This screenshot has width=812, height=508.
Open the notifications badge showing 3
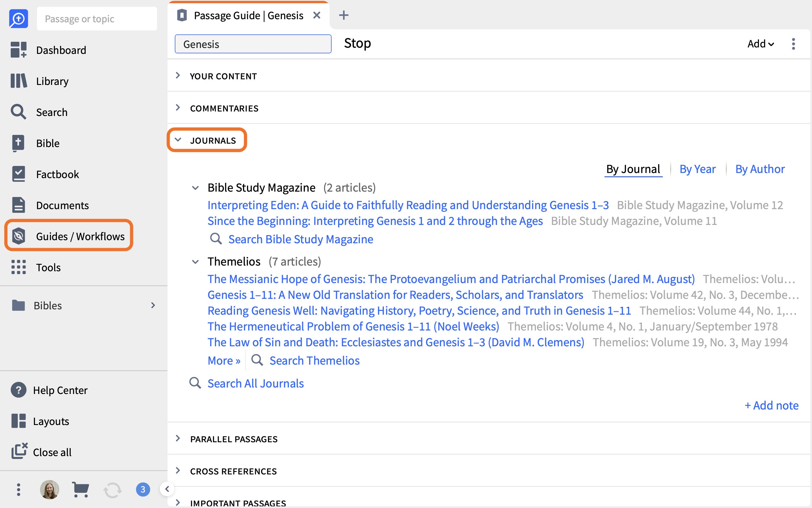point(143,490)
